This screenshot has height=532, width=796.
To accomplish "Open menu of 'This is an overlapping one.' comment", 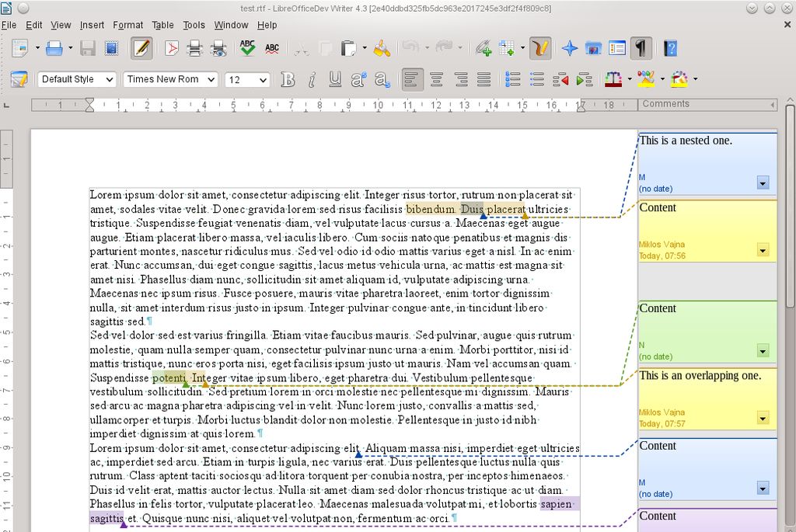I will 763,418.
